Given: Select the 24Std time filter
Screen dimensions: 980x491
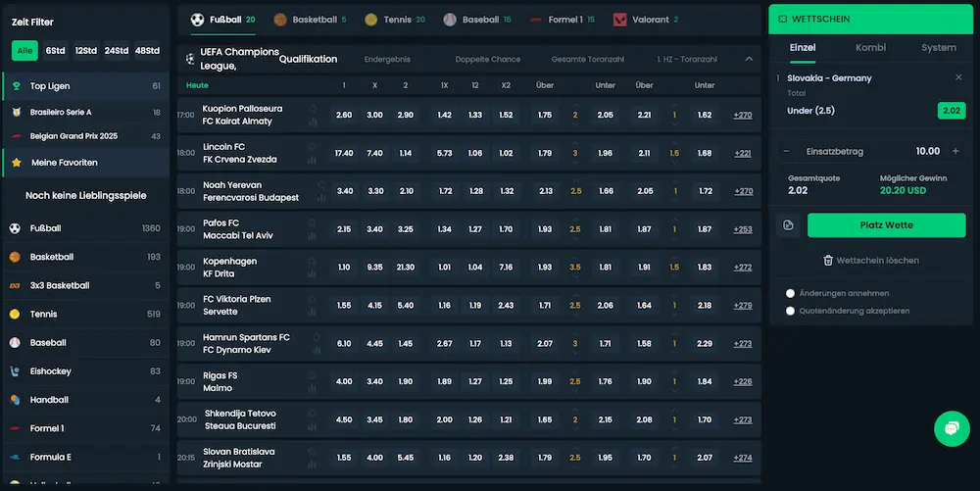Looking at the screenshot, I should 117,51.
